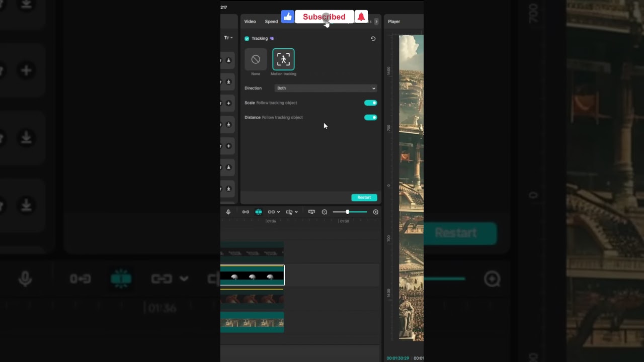The image size is (644, 362).
Task: Toggle the linkage chain icon
Action: (271, 212)
